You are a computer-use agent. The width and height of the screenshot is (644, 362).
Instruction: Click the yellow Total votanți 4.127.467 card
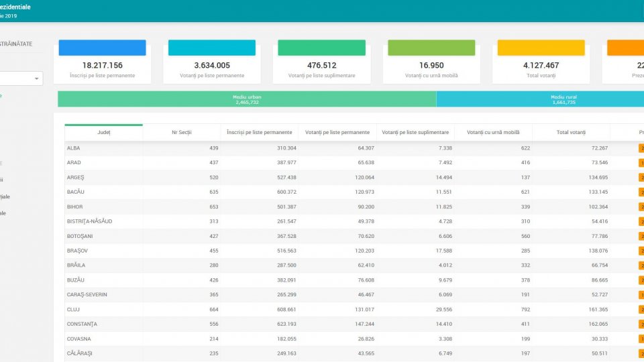pyautogui.click(x=541, y=61)
